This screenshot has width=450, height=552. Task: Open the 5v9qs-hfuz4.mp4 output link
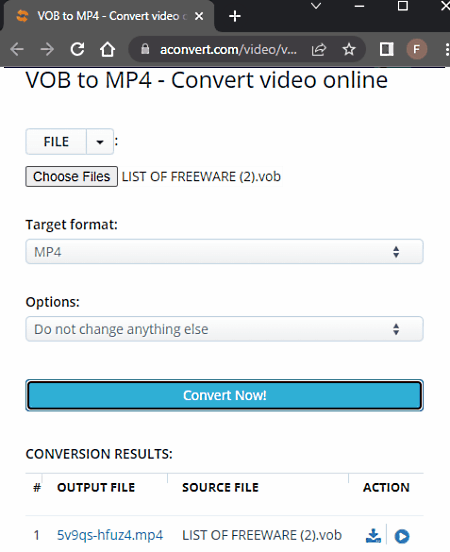click(110, 535)
